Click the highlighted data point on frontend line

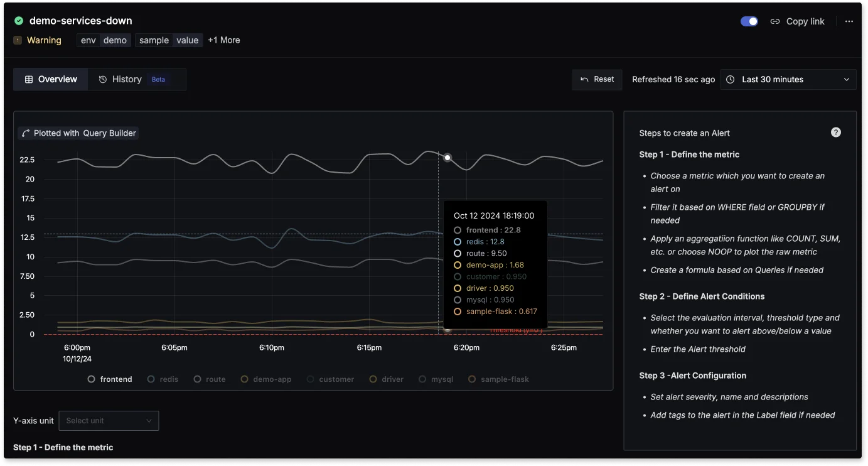(x=447, y=158)
